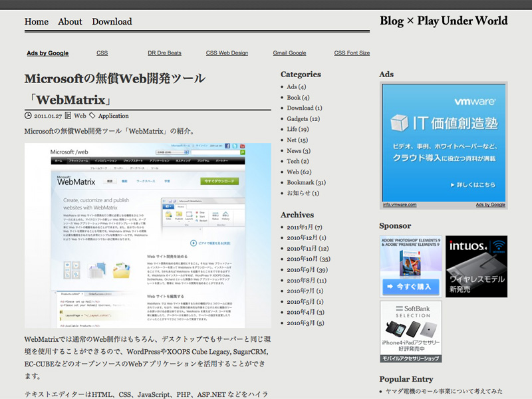This screenshot has height=399, width=532.
Task: Open the WebMatrix article title
Action: (115, 89)
